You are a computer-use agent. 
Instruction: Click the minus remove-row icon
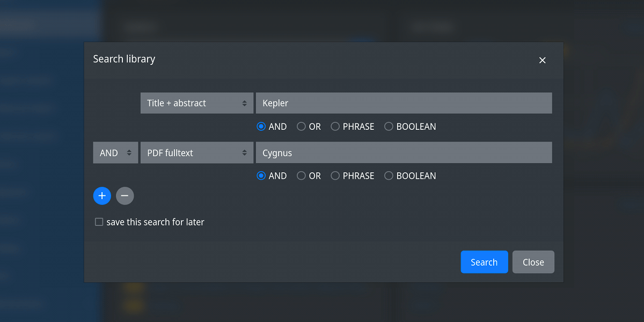pos(125,196)
